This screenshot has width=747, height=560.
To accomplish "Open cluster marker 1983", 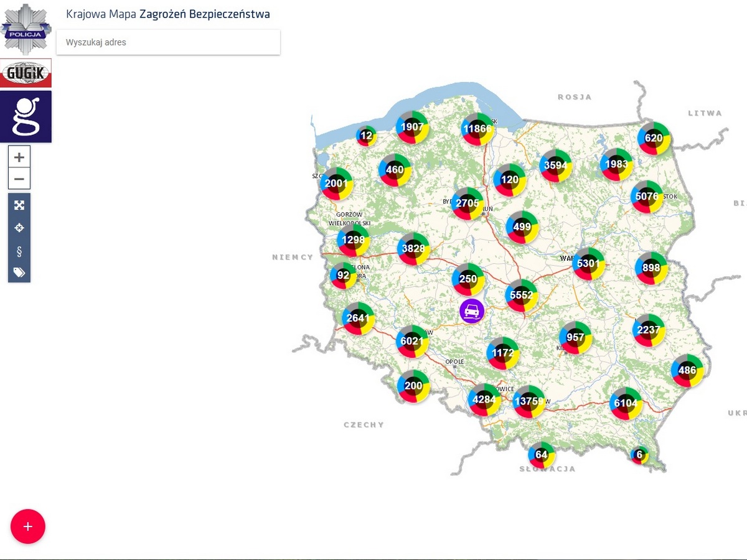I will pyautogui.click(x=616, y=164).
